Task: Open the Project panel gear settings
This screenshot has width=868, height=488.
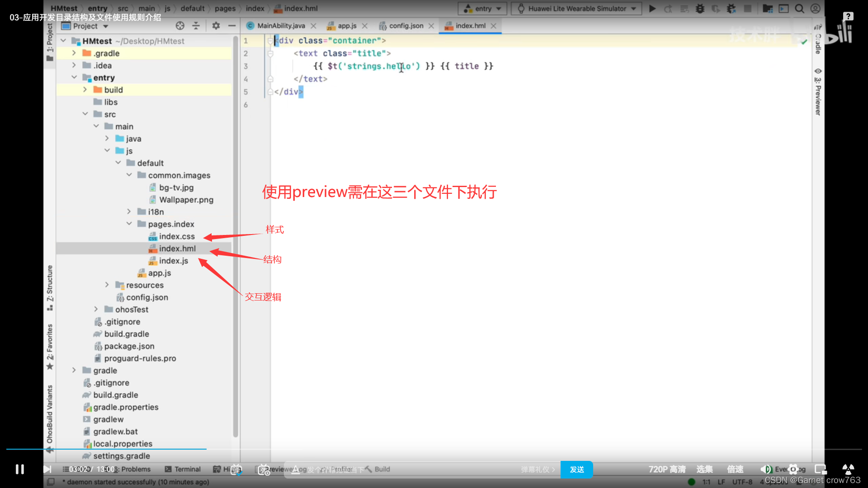Action: click(x=216, y=26)
